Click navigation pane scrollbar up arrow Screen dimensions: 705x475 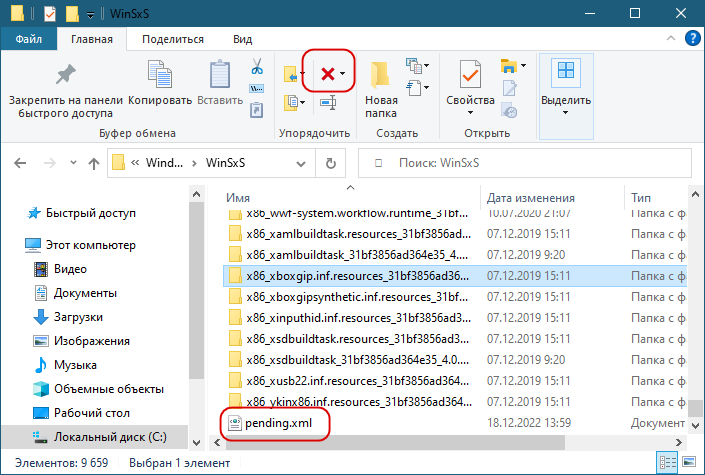point(196,194)
